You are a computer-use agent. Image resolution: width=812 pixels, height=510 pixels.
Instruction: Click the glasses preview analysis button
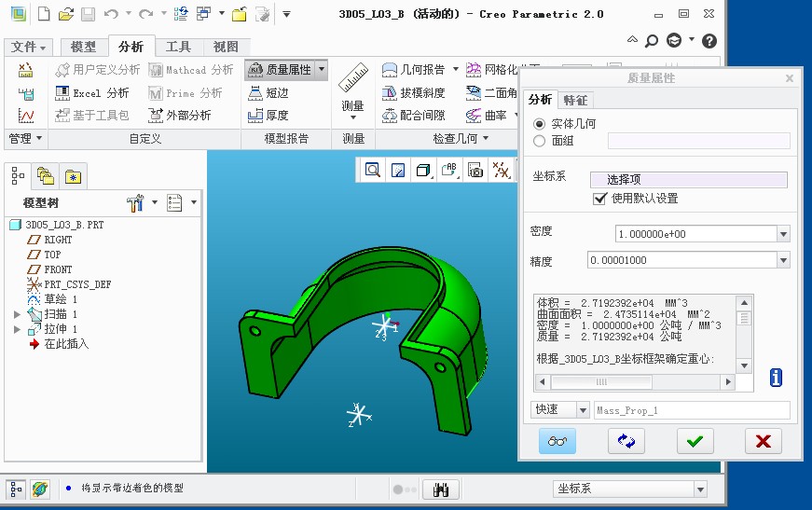(x=557, y=441)
